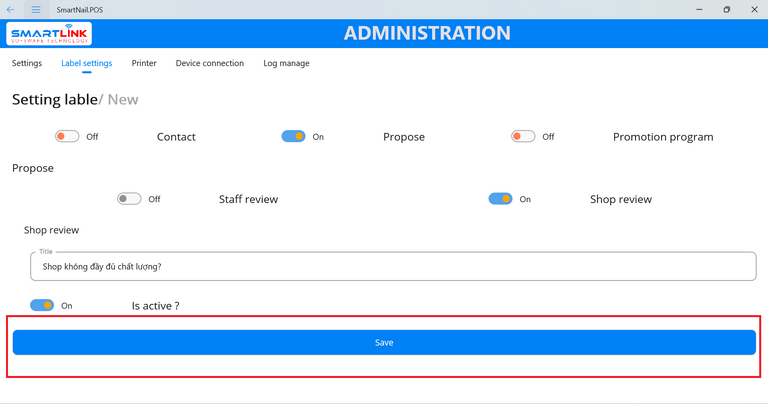Turn off Shop review toggle
This screenshot has width=768, height=404.
500,199
